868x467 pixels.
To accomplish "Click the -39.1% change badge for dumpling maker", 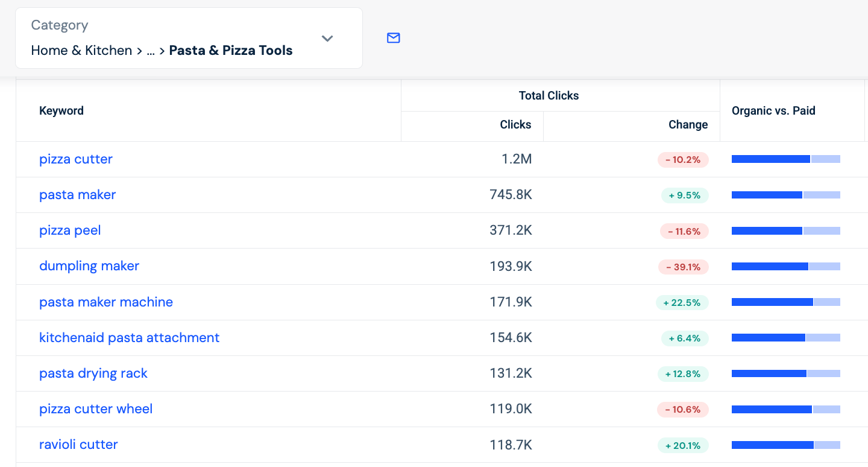I will 683,267.
